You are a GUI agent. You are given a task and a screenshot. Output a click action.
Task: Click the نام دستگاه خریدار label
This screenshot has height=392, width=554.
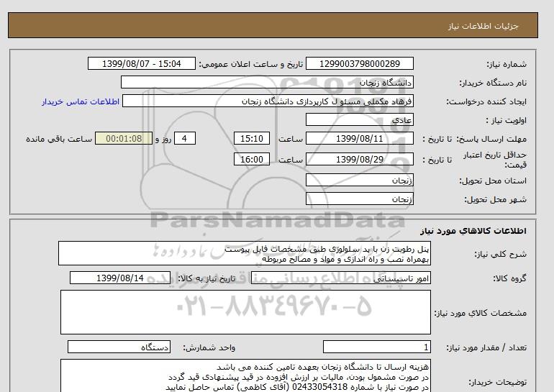pyautogui.click(x=493, y=83)
